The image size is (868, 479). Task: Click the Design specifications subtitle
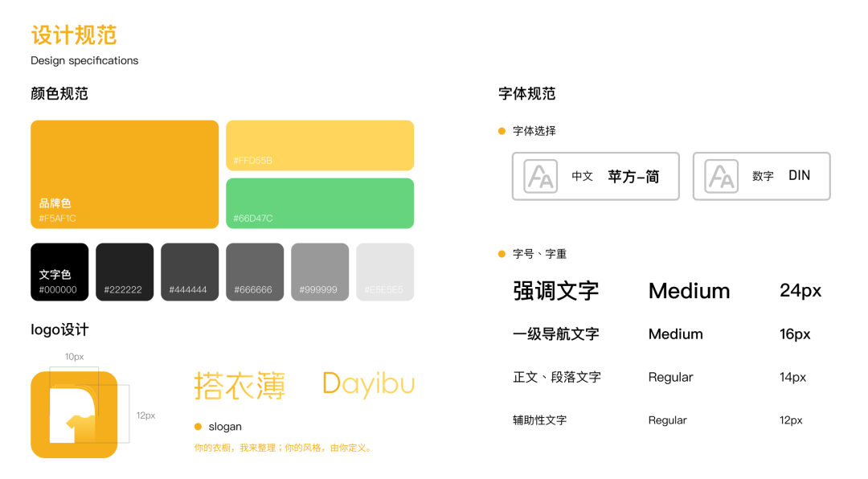click(x=84, y=60)
